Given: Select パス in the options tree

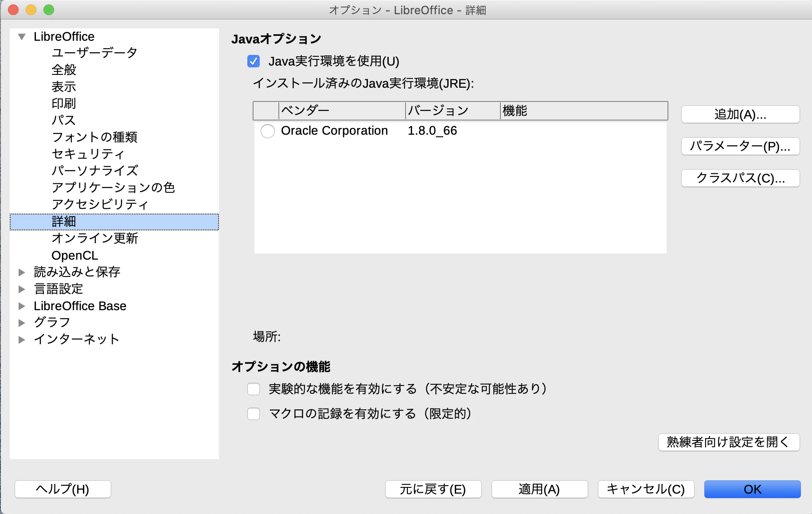Looking at the screenshot, I should pos(64,120).
